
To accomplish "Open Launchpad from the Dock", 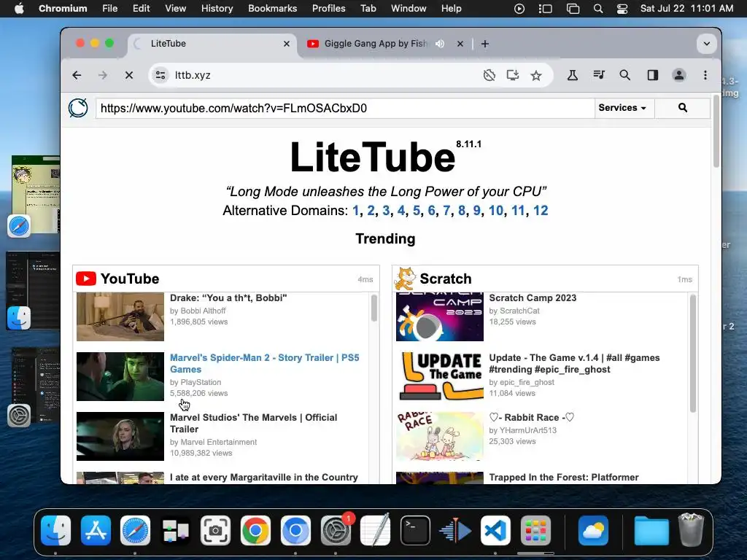I will (x=535, y=530).
